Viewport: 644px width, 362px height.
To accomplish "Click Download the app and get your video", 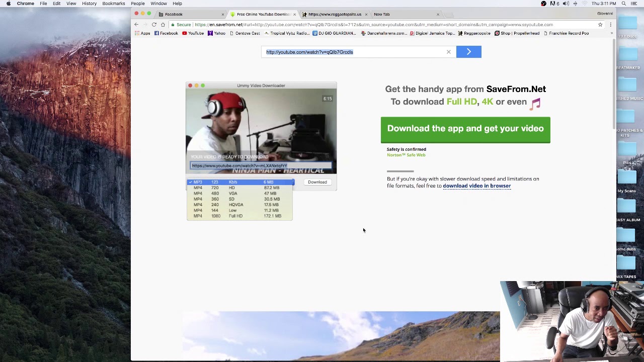I will click(x=465, y=129).
